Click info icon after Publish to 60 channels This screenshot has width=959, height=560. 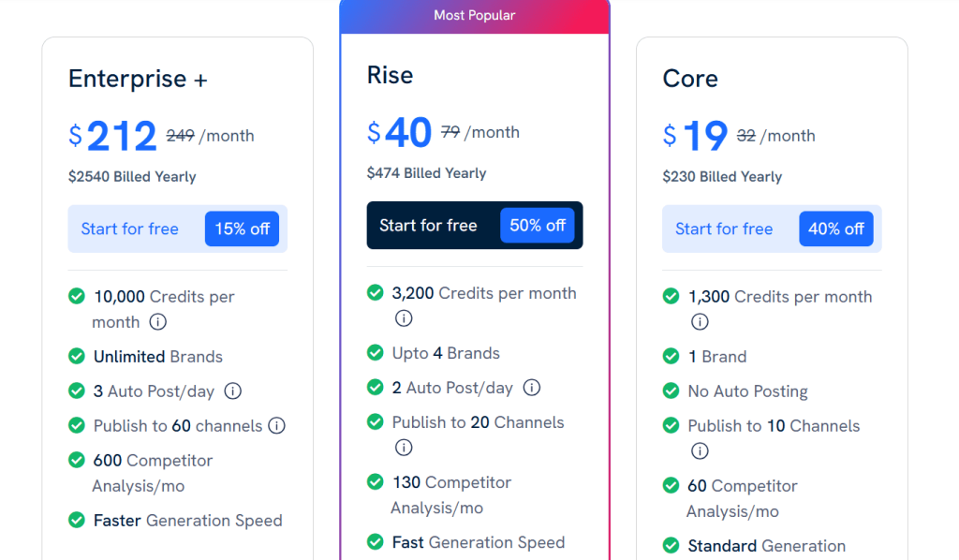pyautogui.click(x=276, y=426)
